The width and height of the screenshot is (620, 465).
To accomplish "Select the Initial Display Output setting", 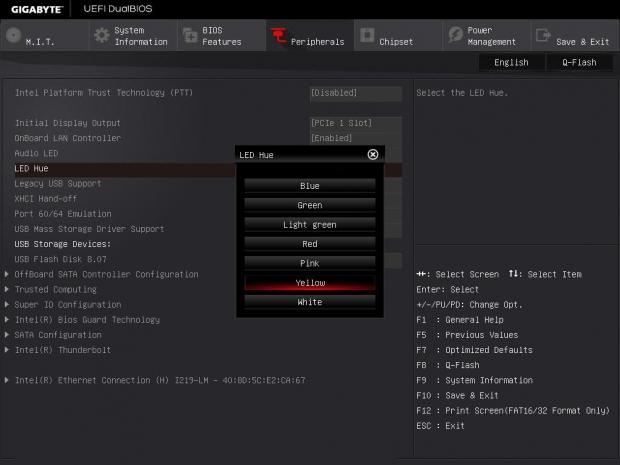I will pos(67,123).
